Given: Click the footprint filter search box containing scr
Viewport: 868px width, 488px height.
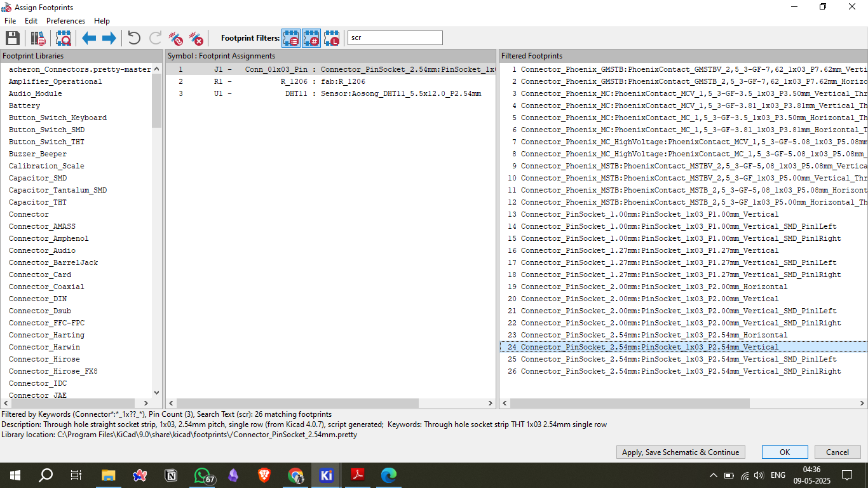Looking at the screenshot, I should coord(395,38).
